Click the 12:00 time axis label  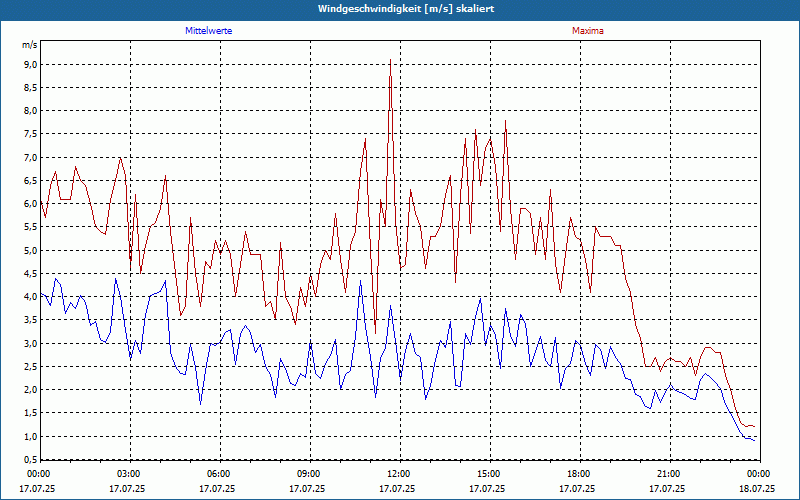pos(400,474)
